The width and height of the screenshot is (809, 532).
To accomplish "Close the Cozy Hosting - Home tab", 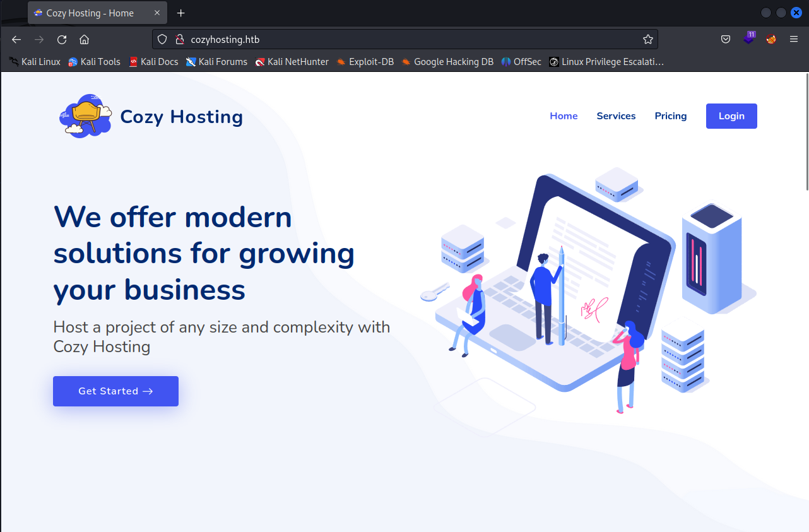I will click(x=158, y=13).
